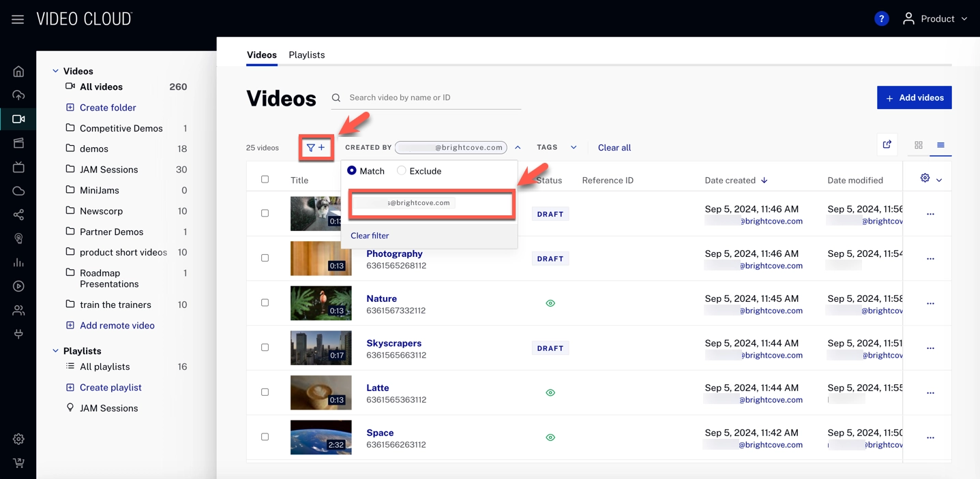Open the Analytics bar chart sidebar icon
Screen dimensions: 980x479
pyautogui.click(x=18, y=262)
